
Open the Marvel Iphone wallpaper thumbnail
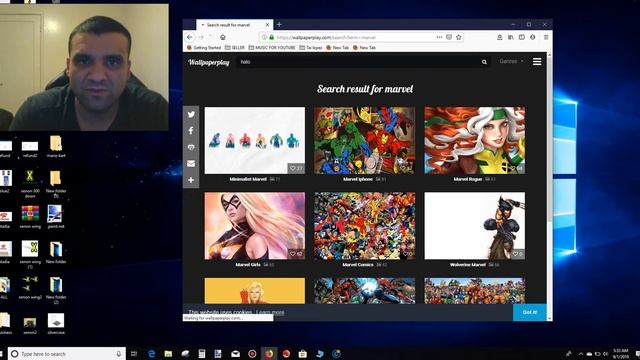click(x=364, y=140)
